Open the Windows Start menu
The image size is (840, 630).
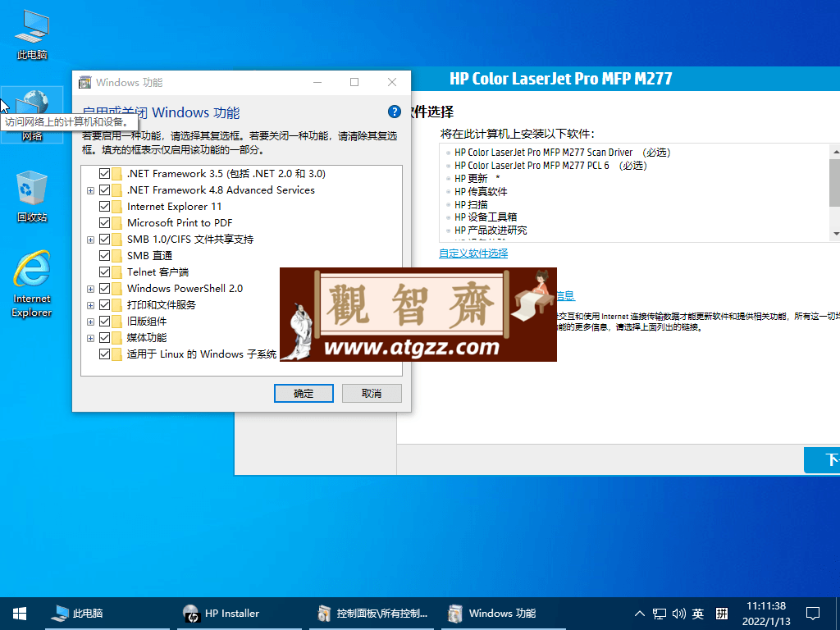point(20,614)
